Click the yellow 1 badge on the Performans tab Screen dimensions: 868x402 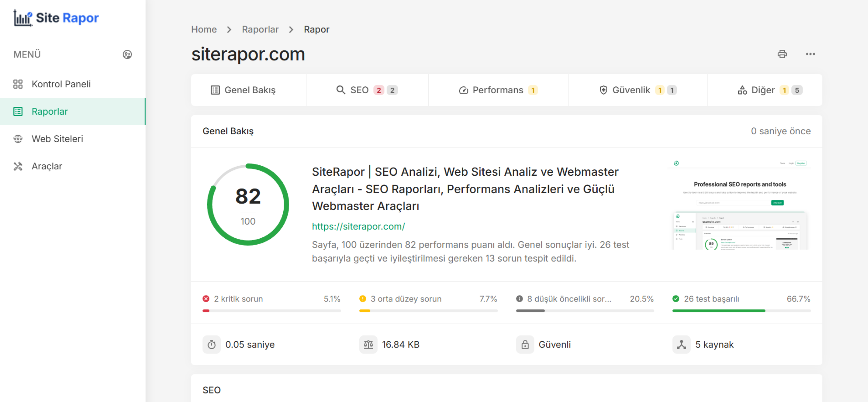pyautogui.click(x=532, y=90)
